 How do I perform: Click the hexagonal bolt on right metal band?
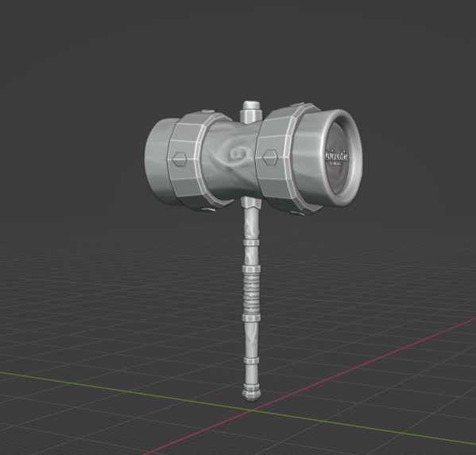271,157
